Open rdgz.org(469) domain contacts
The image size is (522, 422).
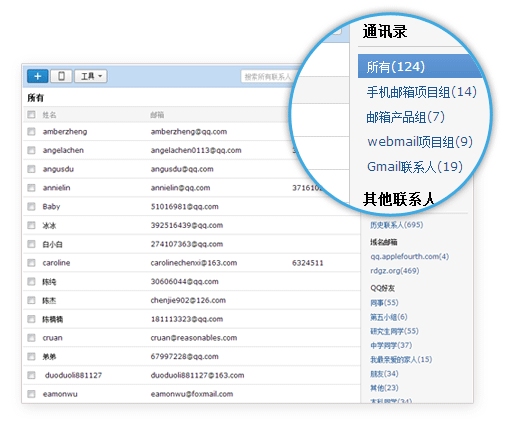[x=395, y=271]
